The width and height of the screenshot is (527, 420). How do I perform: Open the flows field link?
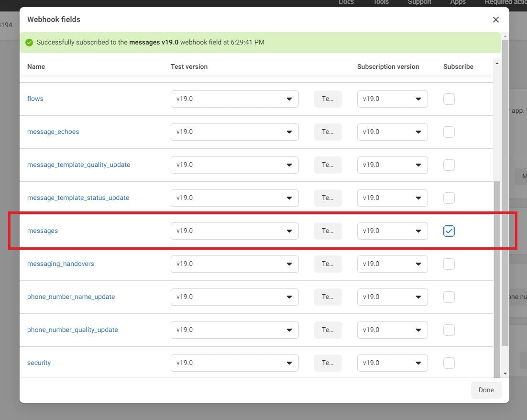click(x=35, y=99)
